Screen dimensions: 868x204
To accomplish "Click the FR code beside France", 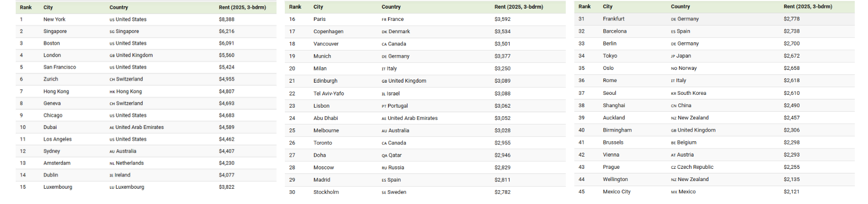I will (384, 20).
